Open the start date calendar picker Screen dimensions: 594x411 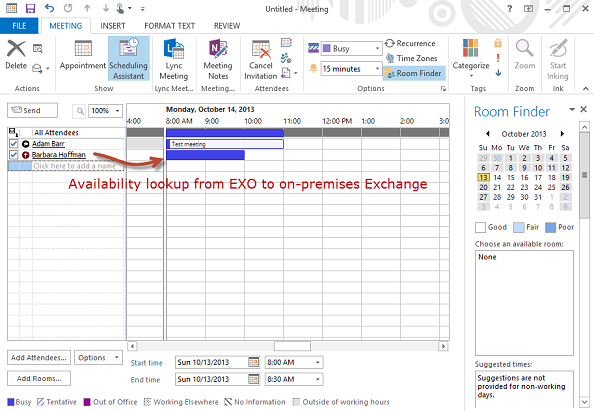tap(253, 363)
